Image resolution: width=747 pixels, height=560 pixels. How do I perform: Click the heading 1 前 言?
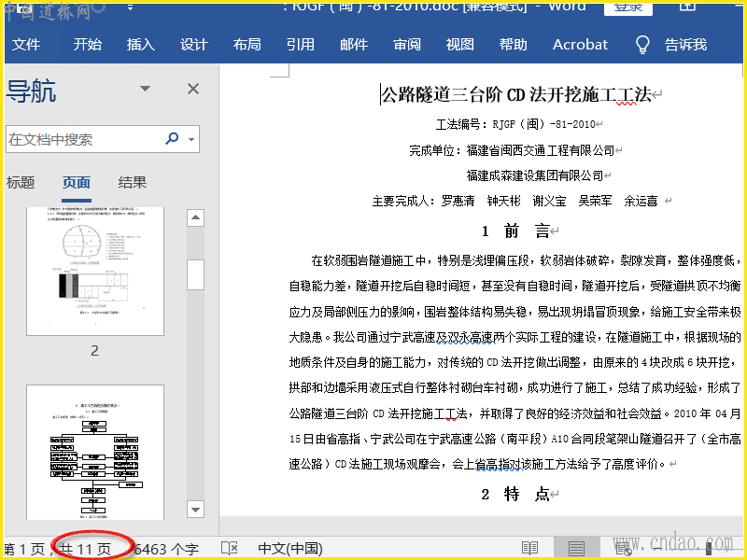click(x=516, y=231)
